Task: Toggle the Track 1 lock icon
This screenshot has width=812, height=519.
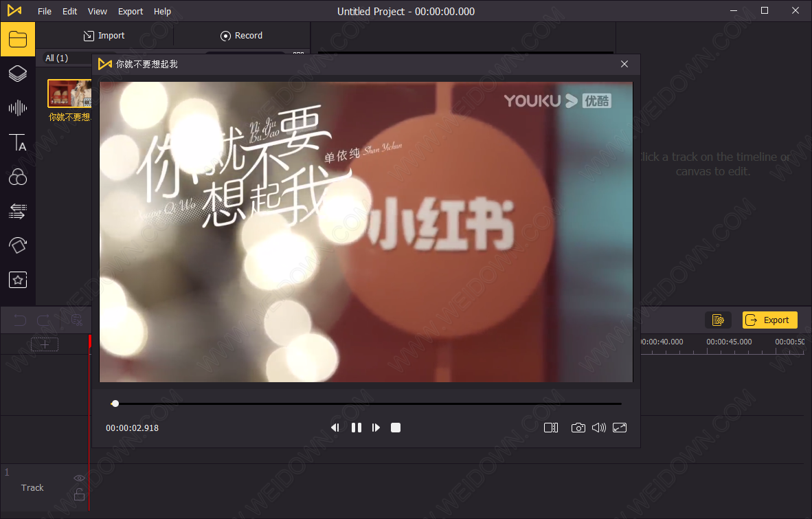Action: point(79,494)
